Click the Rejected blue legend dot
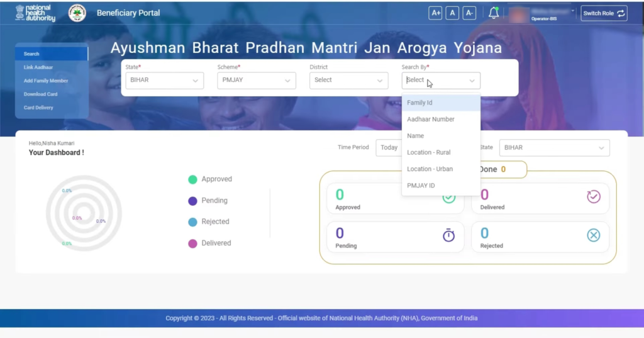644x338 pixels. pyautogui.click(x=192, y=222)
